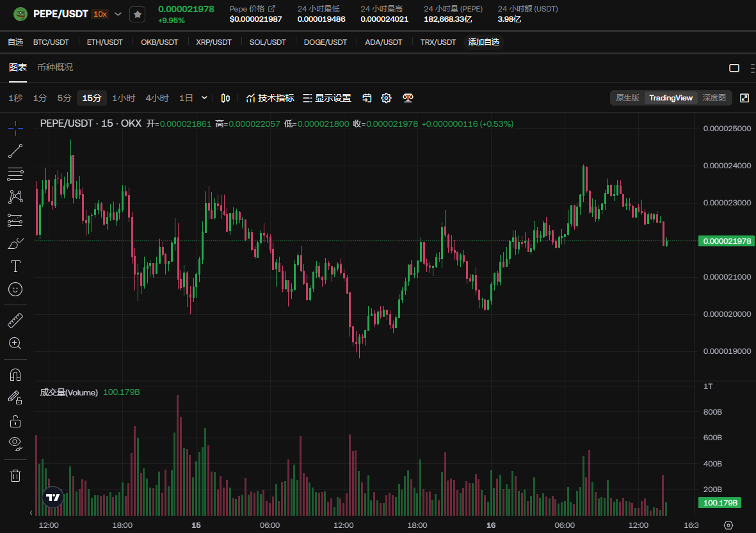Switch to the 币种概况 tab
This screenshot has height=533, width=756.
55,67
